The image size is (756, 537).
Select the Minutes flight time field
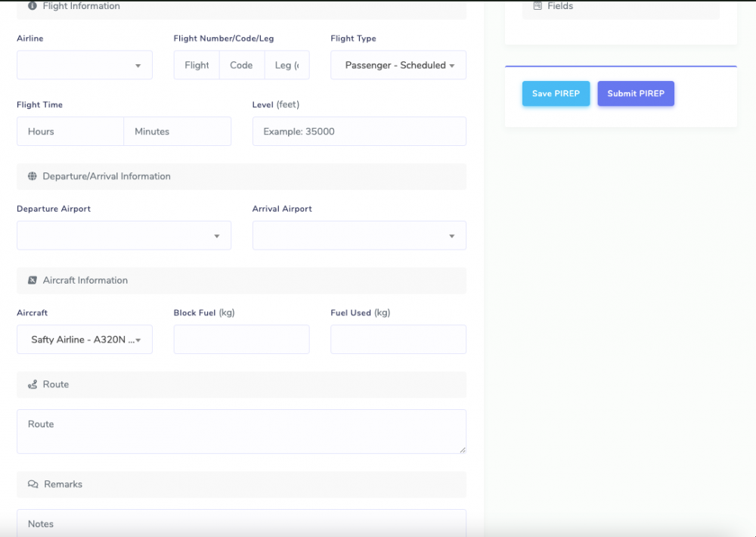178,132
